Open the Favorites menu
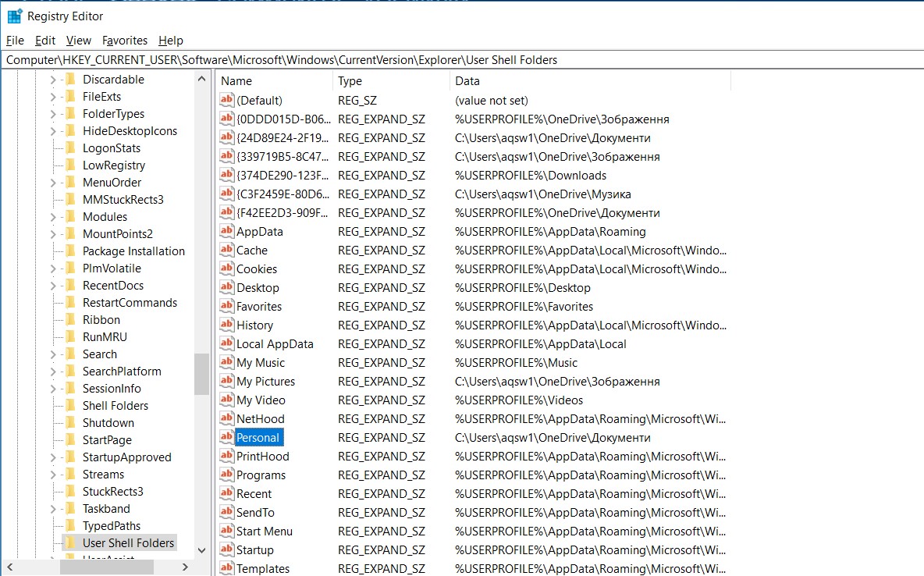Image resolution: width=924 pixels, height=576 pixels. [x=125, y=40]
